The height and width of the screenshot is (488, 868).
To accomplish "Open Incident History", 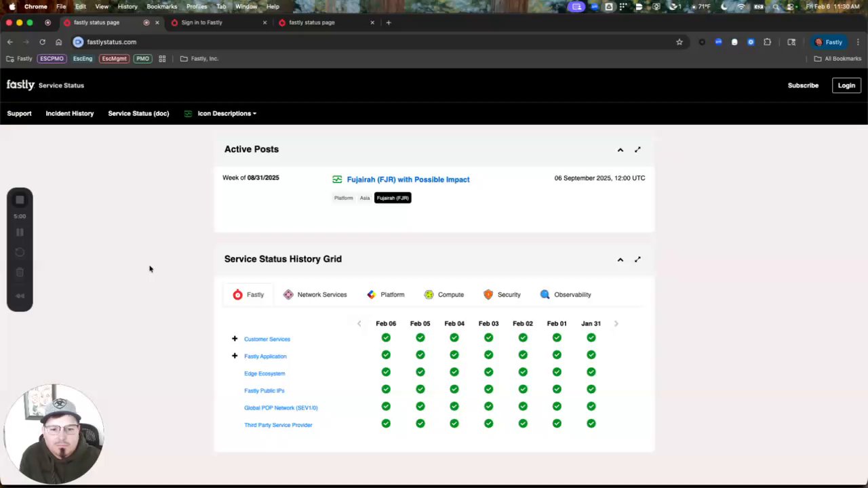I will tap(70, 113).
